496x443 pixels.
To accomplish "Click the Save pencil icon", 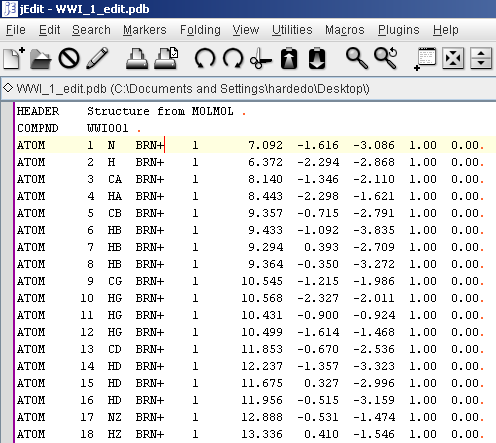I will click(x=97, y=58).
